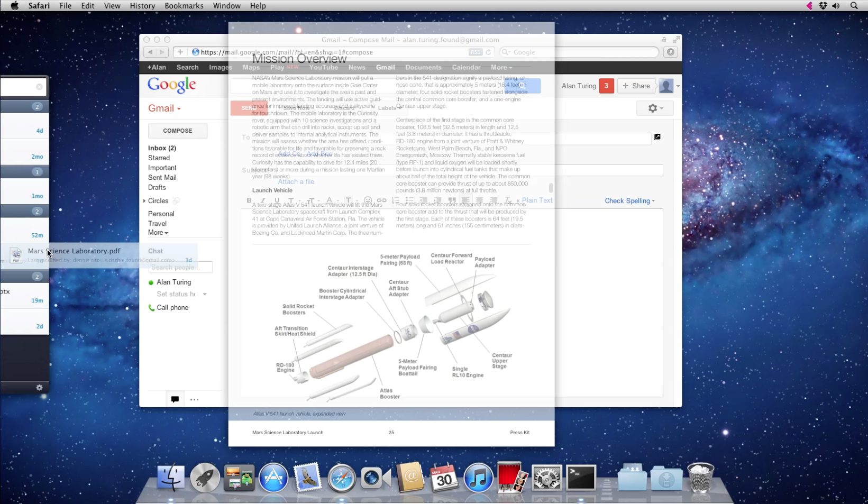Launch Terminal from the Dock
The width and height of the screenshot is (868, 504).
click(581, 478)
